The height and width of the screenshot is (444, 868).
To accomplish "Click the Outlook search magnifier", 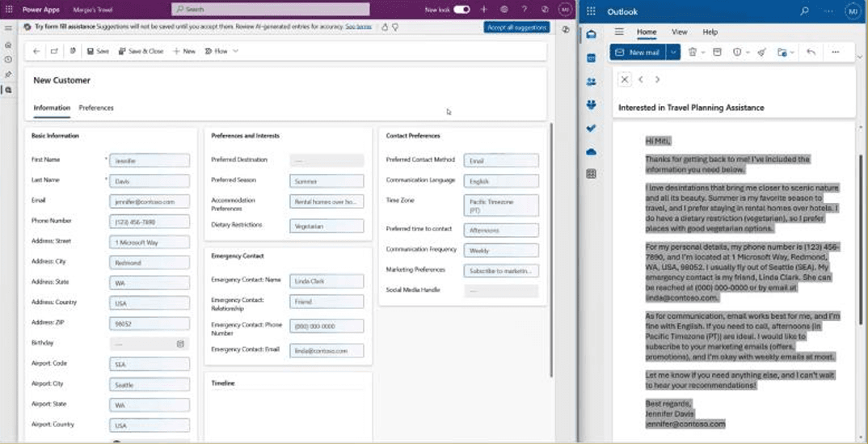I will tap(805, 11).
